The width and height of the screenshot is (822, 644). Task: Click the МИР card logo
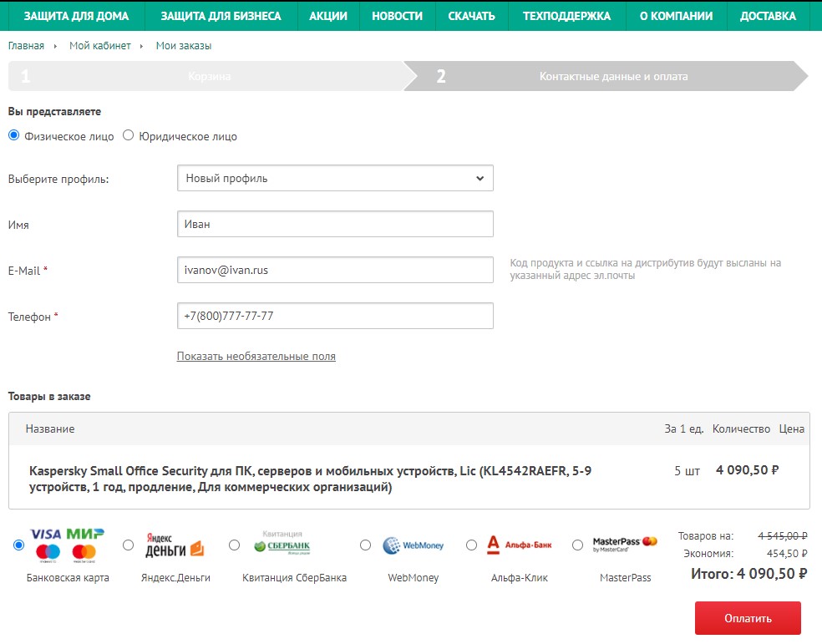coord(85,534)
